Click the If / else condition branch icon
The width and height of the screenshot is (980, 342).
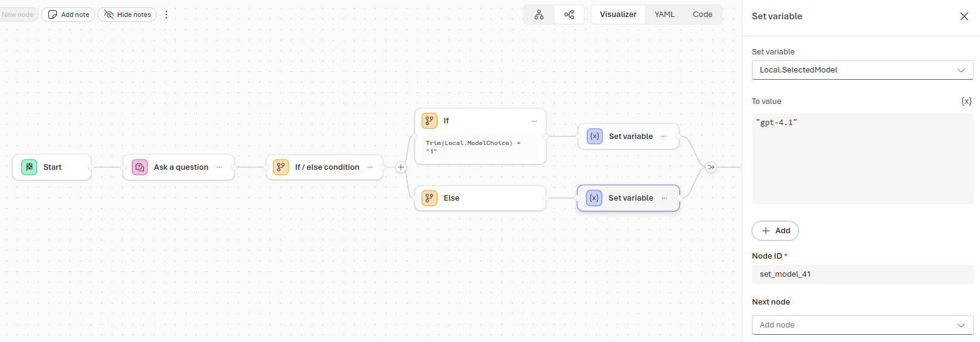click(281, 167)
